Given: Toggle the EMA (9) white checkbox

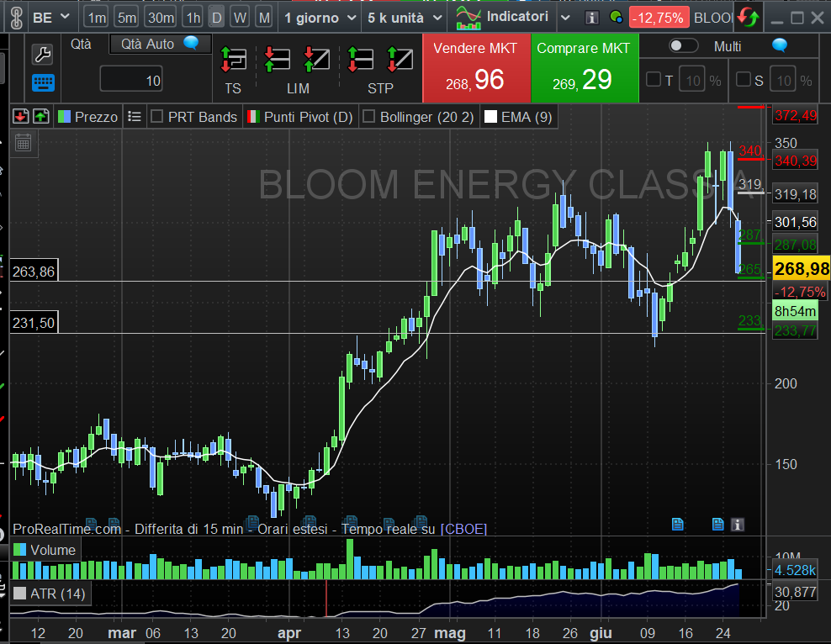Looking at the screenshot, I should tap(490, 117).
